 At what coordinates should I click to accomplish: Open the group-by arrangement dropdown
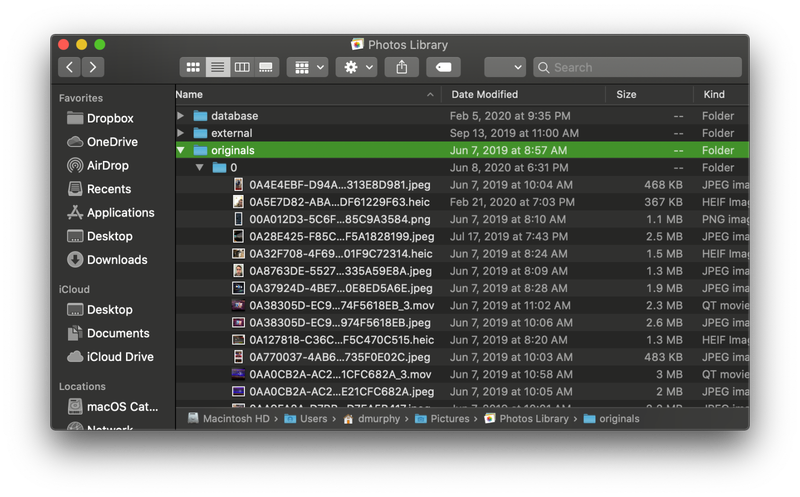tap(307, 67)
